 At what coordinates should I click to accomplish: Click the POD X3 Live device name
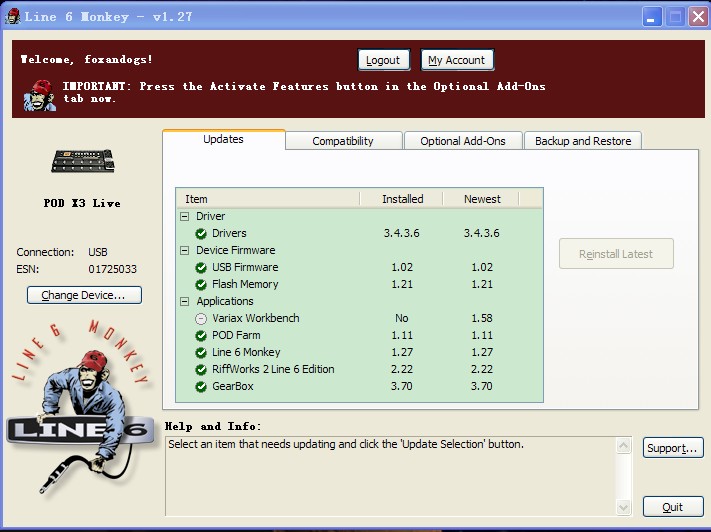(82, 203)
